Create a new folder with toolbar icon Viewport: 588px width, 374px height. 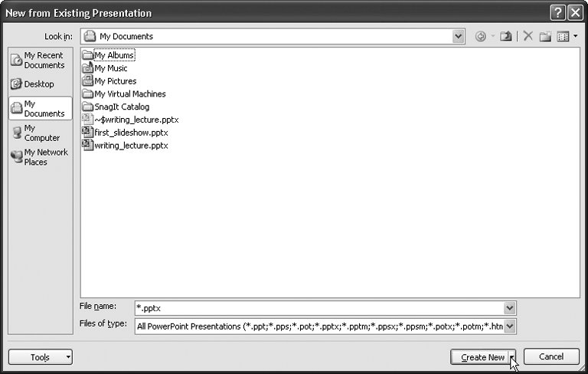click(545, 37)
